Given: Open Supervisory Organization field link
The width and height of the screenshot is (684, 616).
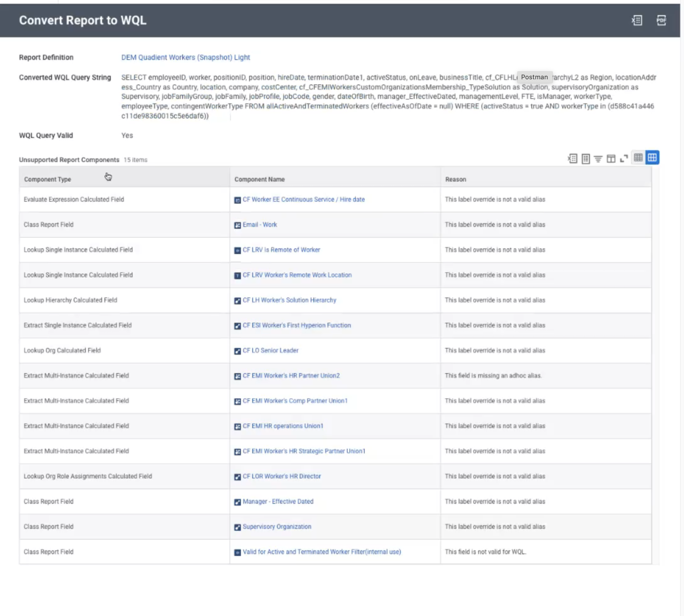Looking at the screenshot, I should (x=277, y=527).
